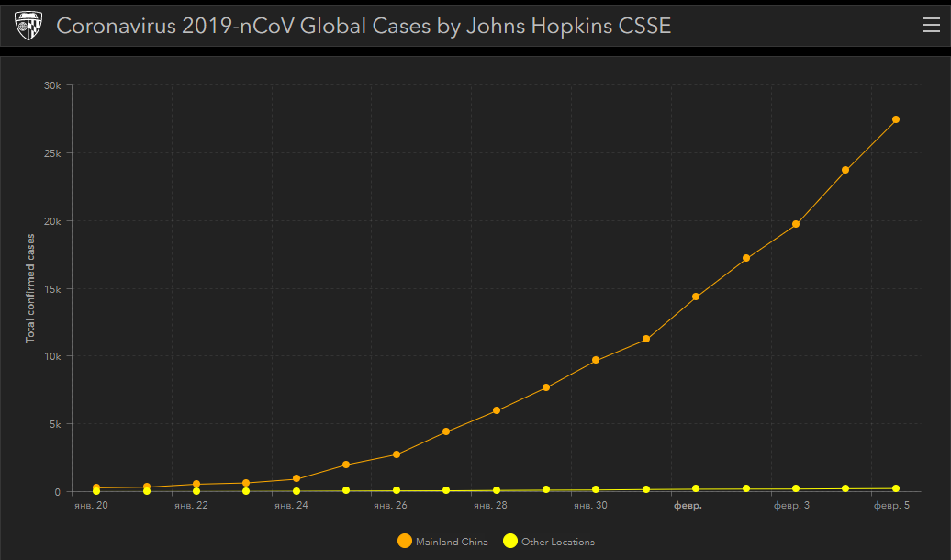
Task: Select the Mainland China point near 20k
Action: pyautogui.click(x=796, y=225)
